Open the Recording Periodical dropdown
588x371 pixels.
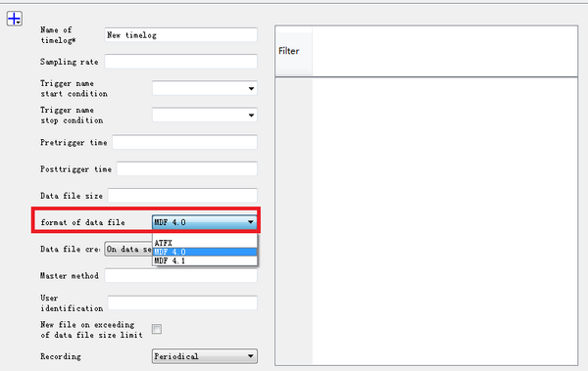point(205,356)
